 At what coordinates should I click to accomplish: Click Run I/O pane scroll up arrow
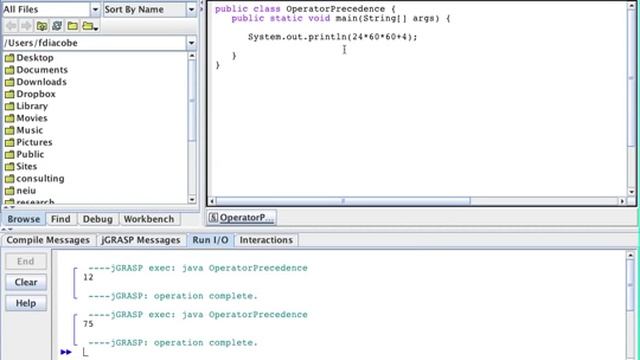pyautogui.click(x=630, y=256)
